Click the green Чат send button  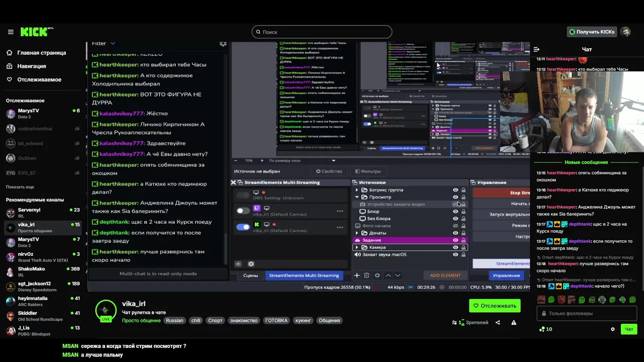point(629,329)
